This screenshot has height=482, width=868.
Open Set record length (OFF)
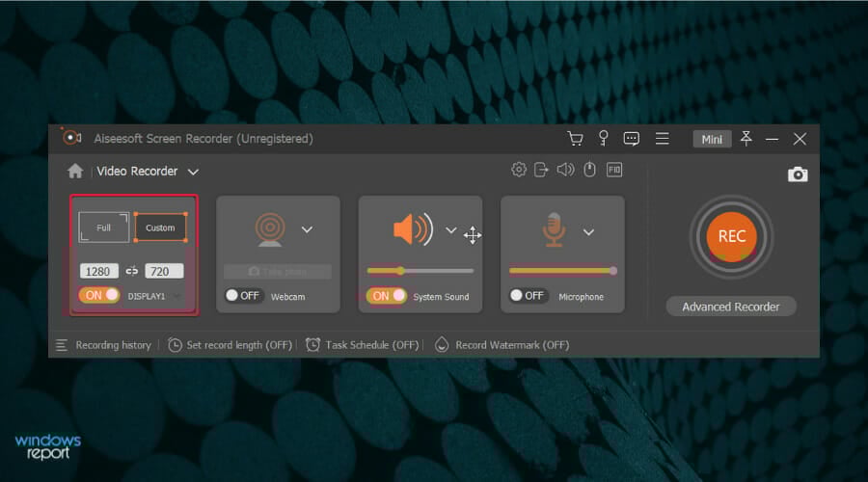click(239, 345)
